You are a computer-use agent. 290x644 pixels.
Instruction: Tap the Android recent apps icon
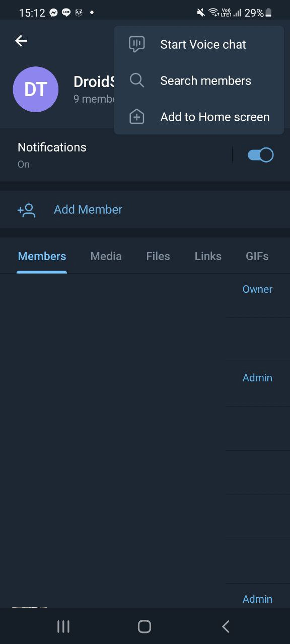pyautogui.click(x=63, y=626)
